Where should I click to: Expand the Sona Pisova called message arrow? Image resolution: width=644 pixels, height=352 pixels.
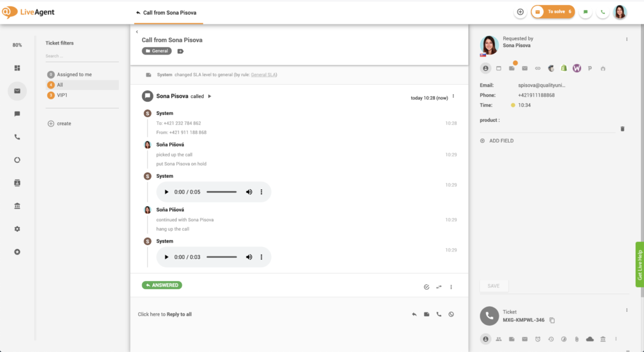(x=210, y=97)
